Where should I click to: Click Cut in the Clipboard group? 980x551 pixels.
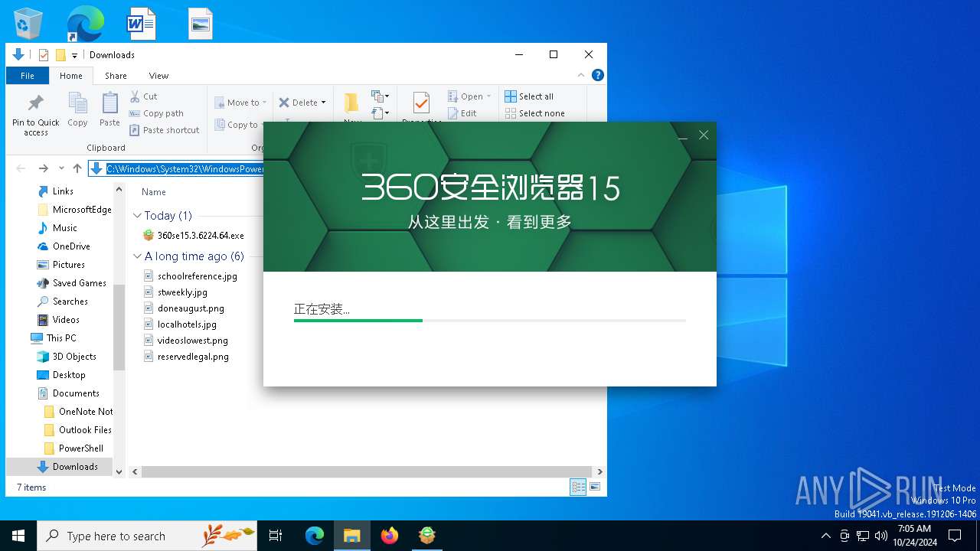pyautogui.click(x=143, y=96)
